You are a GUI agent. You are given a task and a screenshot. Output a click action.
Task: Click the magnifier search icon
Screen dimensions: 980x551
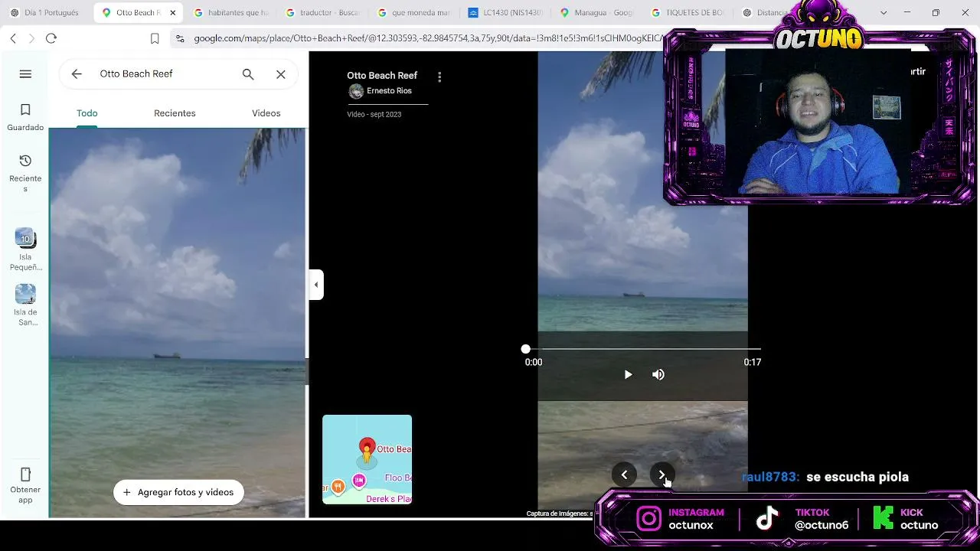click(x=248, y=74)
